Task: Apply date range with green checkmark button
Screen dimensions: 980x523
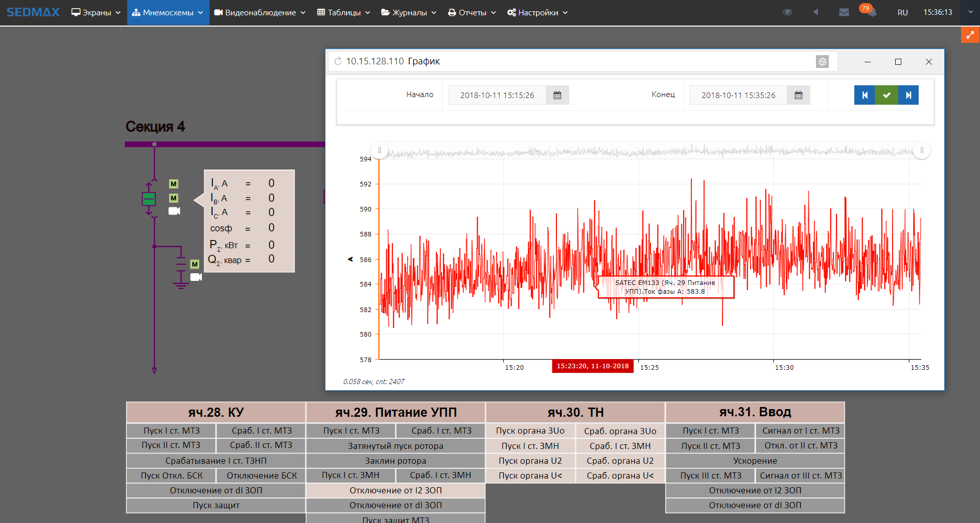Action: click(x=886, y=95)
